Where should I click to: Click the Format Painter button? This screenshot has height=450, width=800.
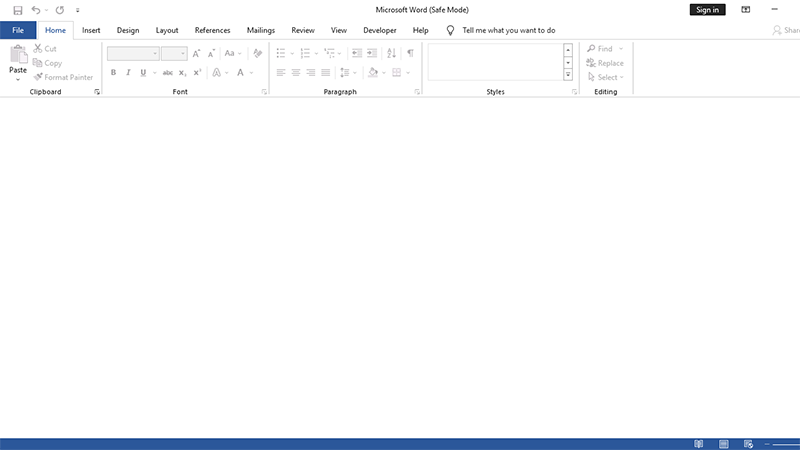coord(63,77)
